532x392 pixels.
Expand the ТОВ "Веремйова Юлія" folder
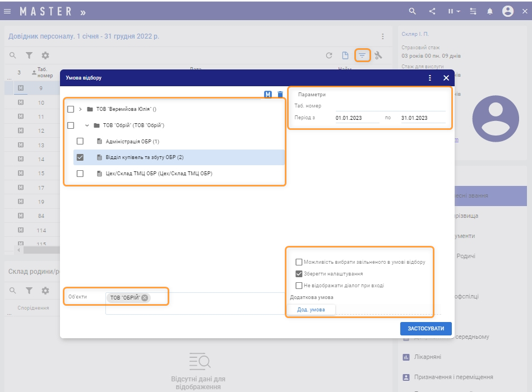point(81,109)
